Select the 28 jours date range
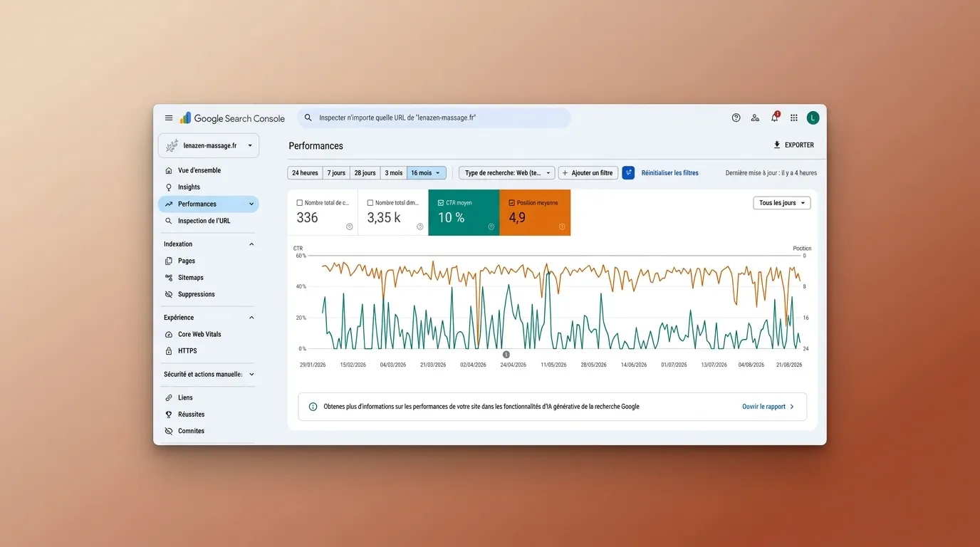 coord(365,173)
